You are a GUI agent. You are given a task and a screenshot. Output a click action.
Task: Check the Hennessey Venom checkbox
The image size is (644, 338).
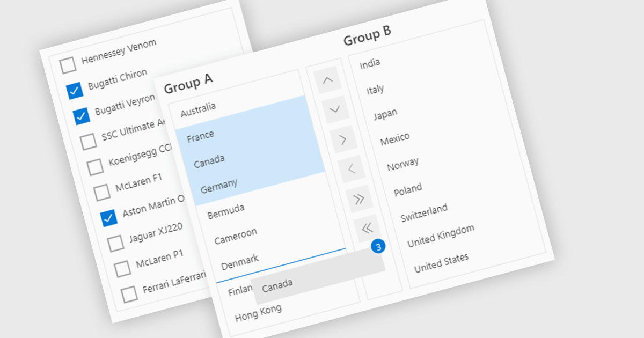click(68, 65)
